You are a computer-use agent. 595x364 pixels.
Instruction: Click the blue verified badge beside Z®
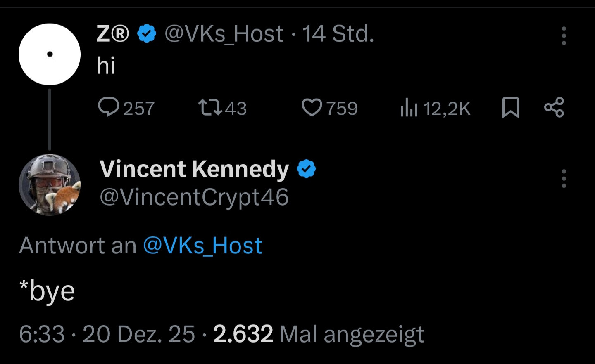pos(146,33)
